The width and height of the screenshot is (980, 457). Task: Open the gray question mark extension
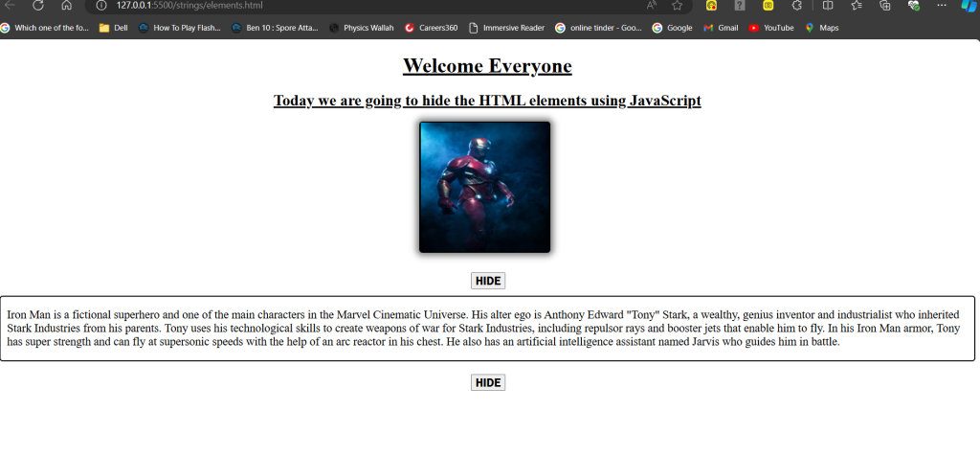740,5
